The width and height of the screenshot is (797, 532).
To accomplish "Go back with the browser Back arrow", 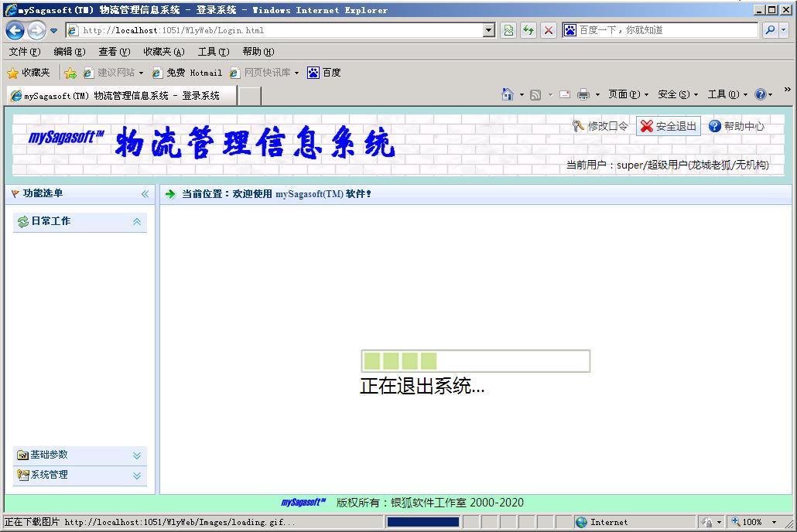I will (x=15, y=30).
